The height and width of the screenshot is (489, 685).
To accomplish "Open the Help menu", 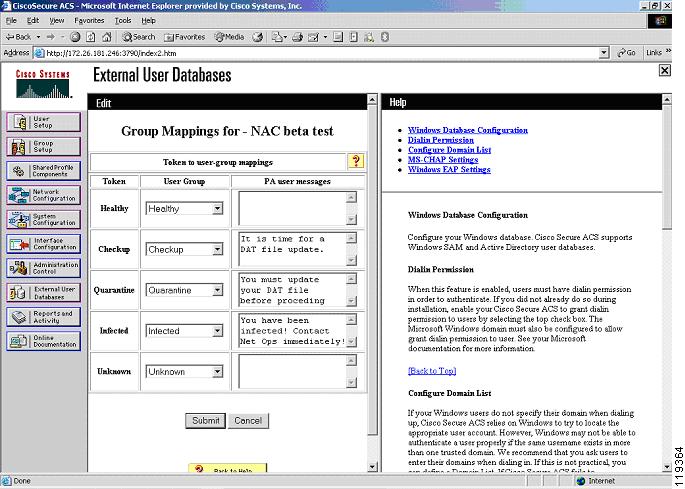I will click(x=149, y=21).
